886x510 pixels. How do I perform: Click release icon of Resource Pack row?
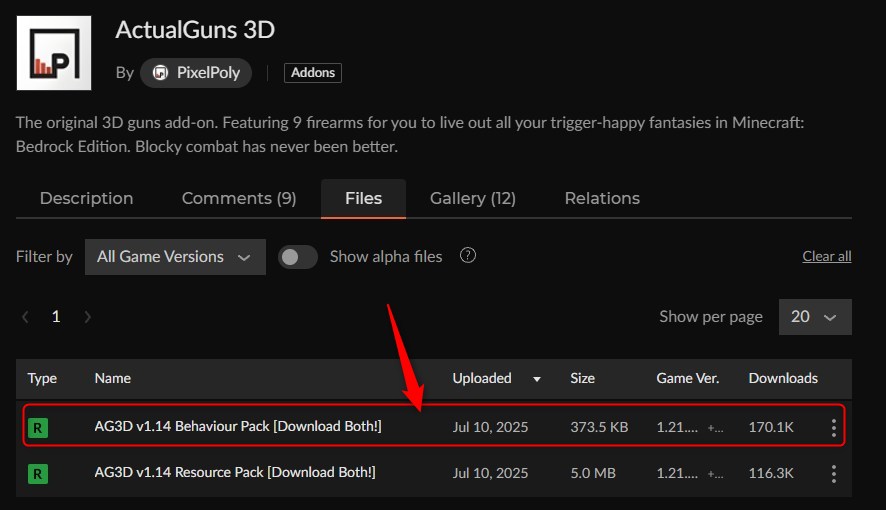click(38, 473)
